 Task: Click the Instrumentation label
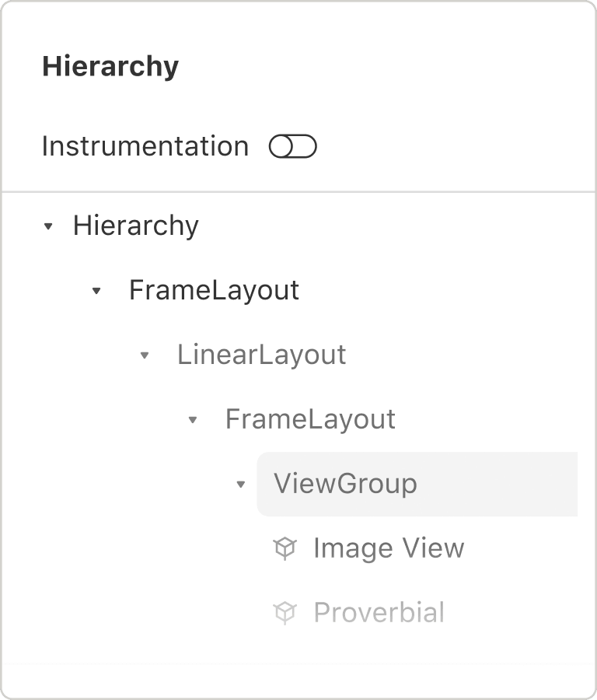[x=145, y=145]
